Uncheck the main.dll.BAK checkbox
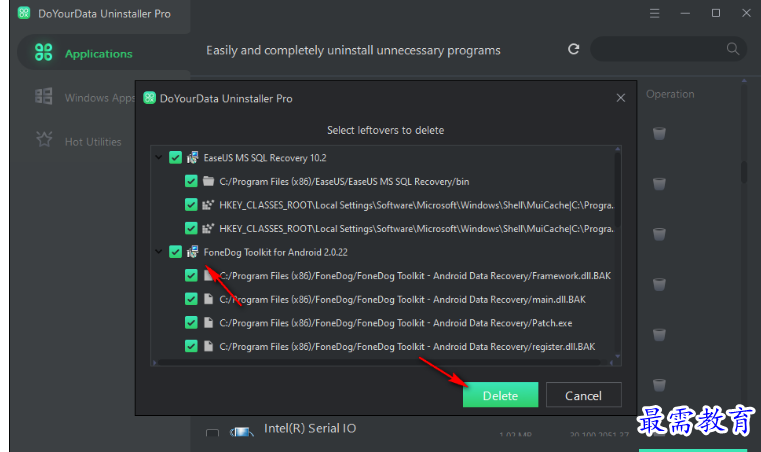 click(191, 299)
